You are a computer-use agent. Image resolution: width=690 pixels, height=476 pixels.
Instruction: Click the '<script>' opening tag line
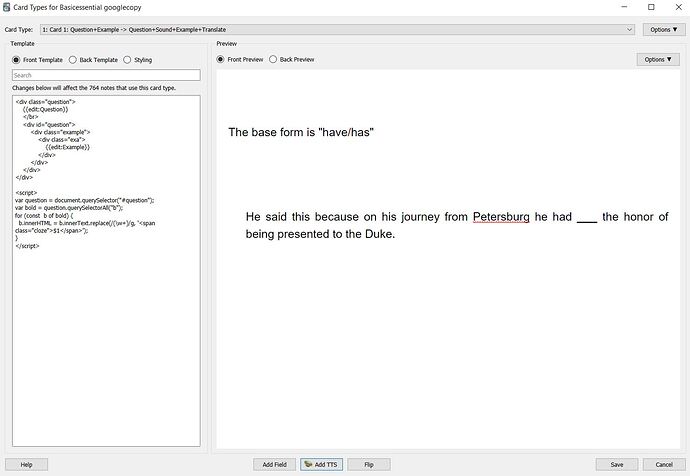point(26,193)
